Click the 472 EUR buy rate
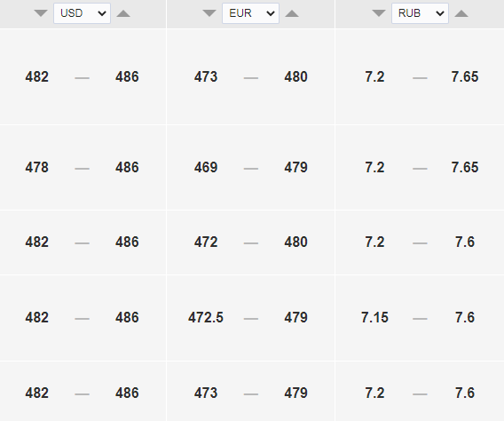Image resolution: width=504 pixels, height=421 pixels. coord(206,242)
